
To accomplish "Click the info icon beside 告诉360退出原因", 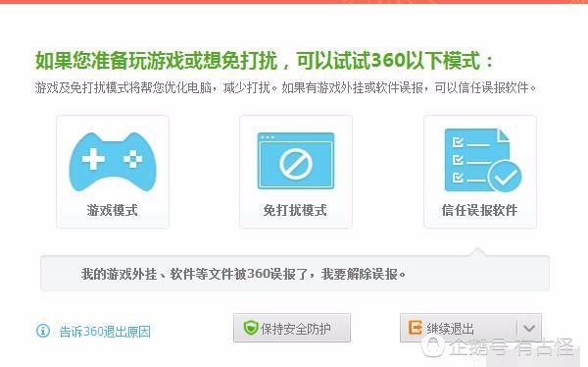I will pyautogui.click(x=43, y=331).
